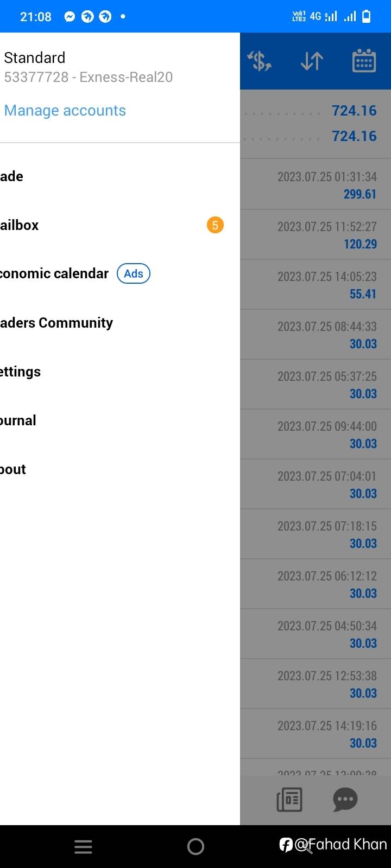
Task: Select the Trade menu item
Action: (x=119, y=176)
